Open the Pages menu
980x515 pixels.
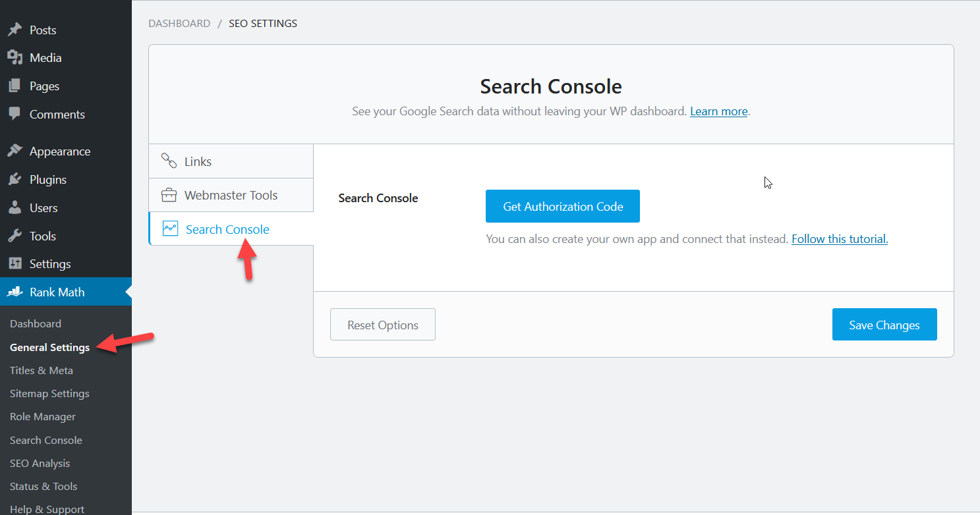click(66, 86)
